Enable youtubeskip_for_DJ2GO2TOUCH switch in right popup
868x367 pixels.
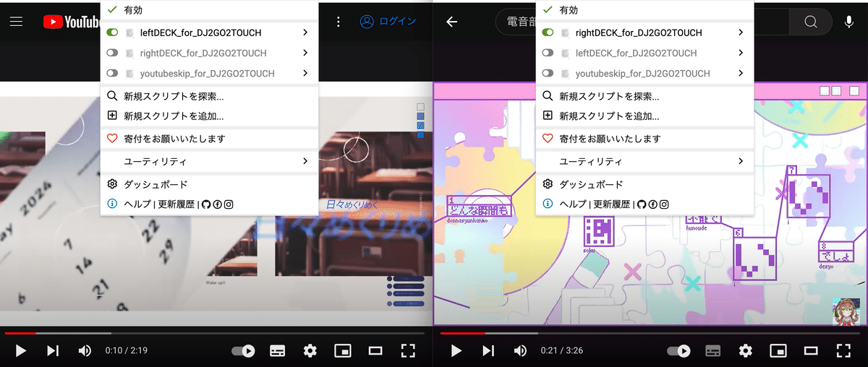(548, 73)
